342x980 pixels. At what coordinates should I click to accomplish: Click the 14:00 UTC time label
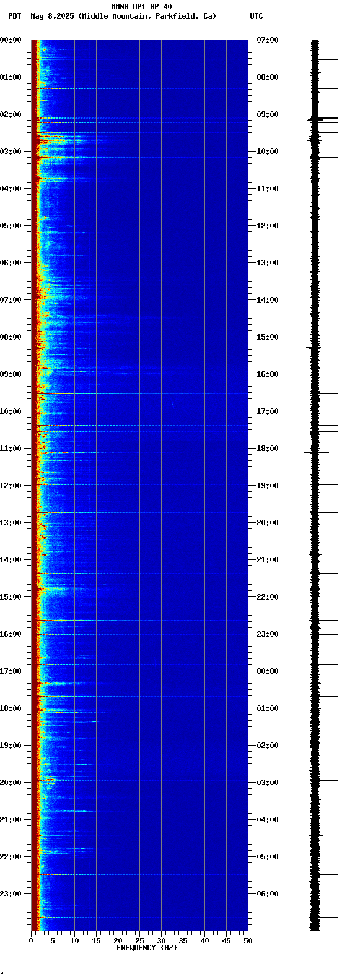[268, 300]
